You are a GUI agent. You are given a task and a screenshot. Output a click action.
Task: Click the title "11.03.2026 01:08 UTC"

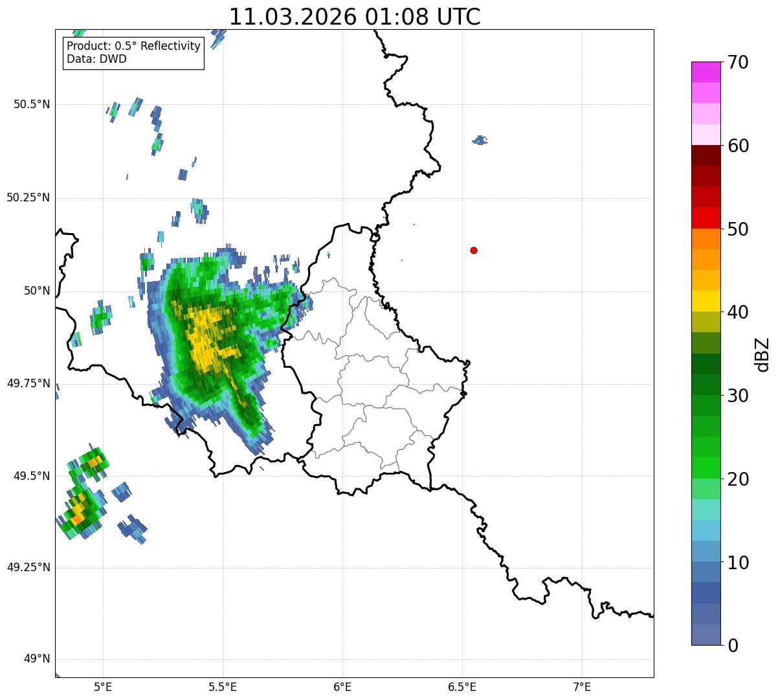[x=355, y=16]
